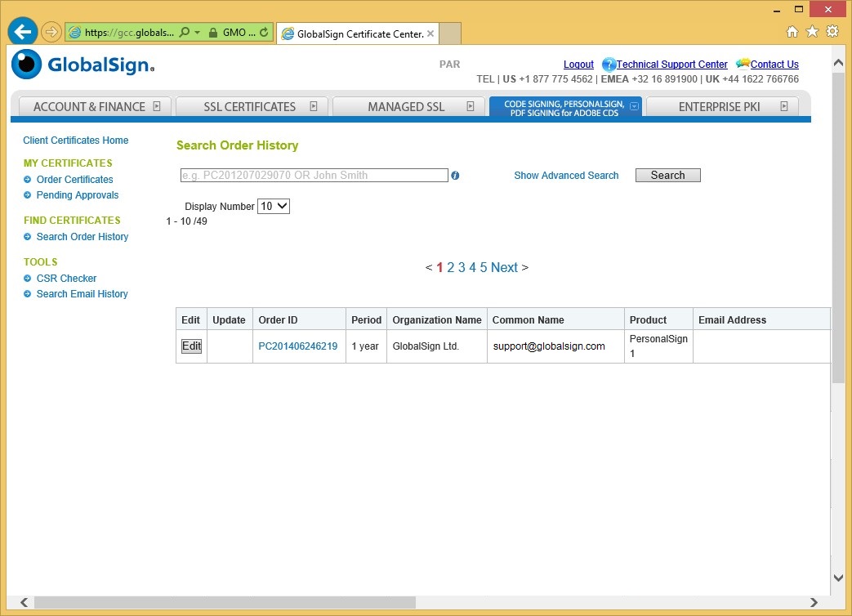Expand Account & Finance menu arrow
This screenshot has width=852, height=616.
point(157,106)
